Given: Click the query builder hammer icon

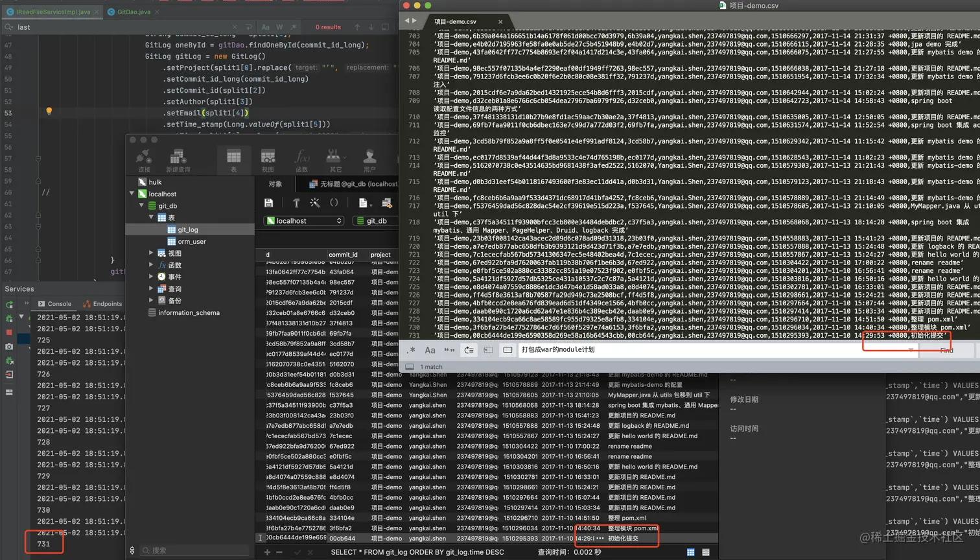Looking at the screenshot, I should (296, 203).
